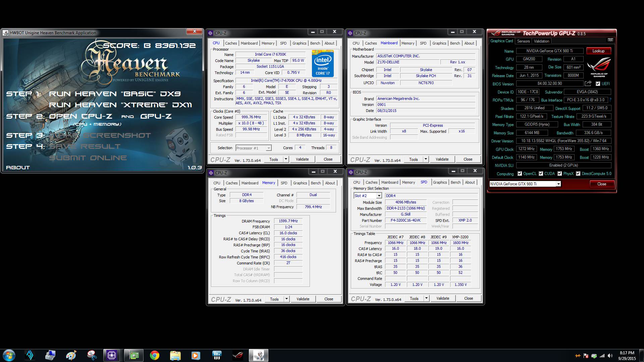The image size is (644, 362).
Task: Select the Graphics Card tab in GPU-Z
Action: coord(501,41)
